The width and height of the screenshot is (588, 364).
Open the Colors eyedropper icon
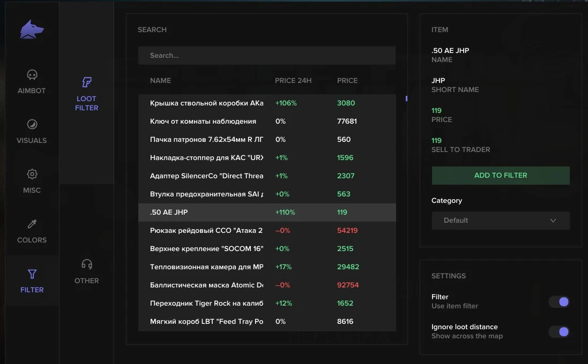coord(32,224)
